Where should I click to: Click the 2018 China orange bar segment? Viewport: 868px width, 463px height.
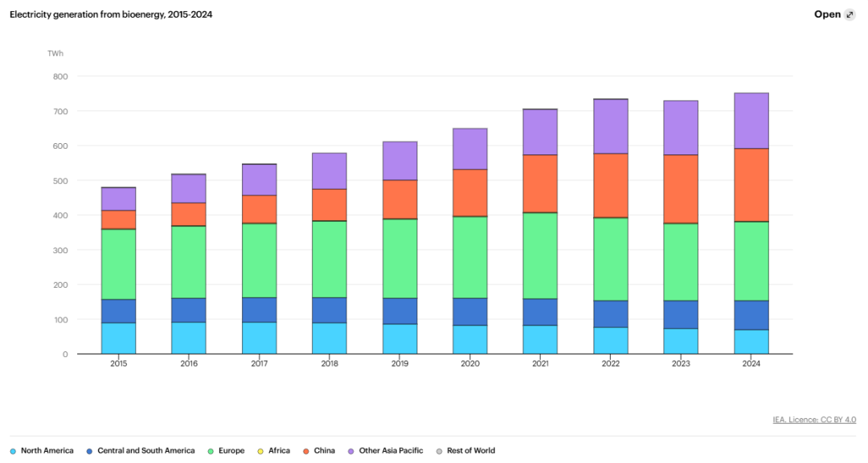click(x=330, y=205)
